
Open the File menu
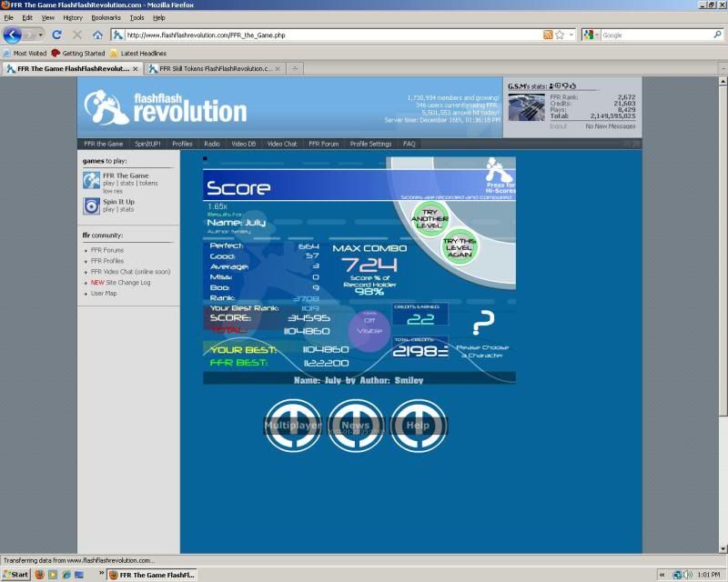click(9, 17)
